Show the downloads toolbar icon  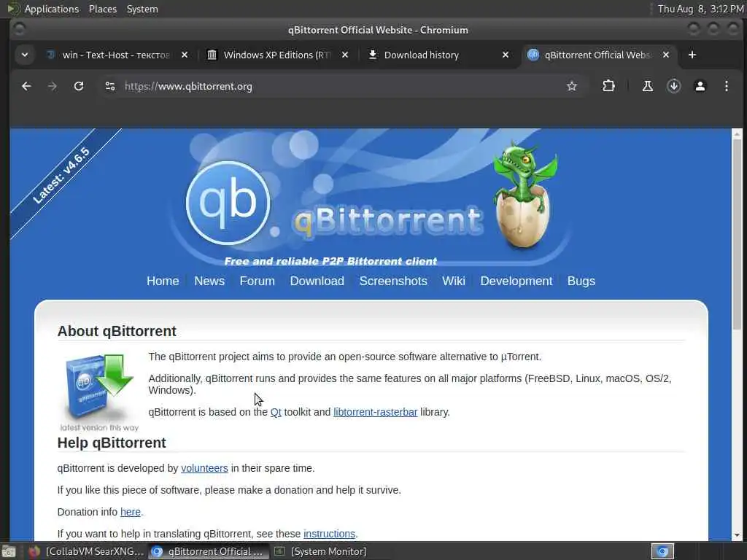pyautogui.click(x=673, y=86)
